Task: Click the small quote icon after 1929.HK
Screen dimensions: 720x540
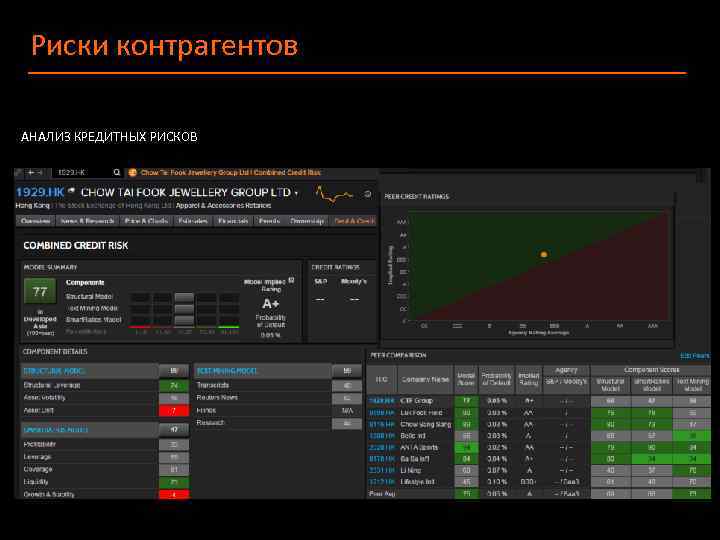Action: point(71,191)
